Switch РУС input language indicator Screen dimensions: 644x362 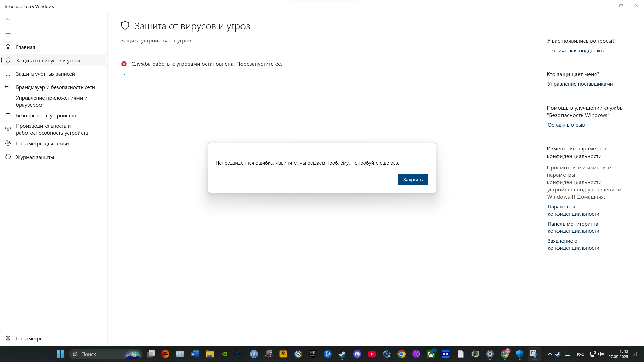coord(580,354)
